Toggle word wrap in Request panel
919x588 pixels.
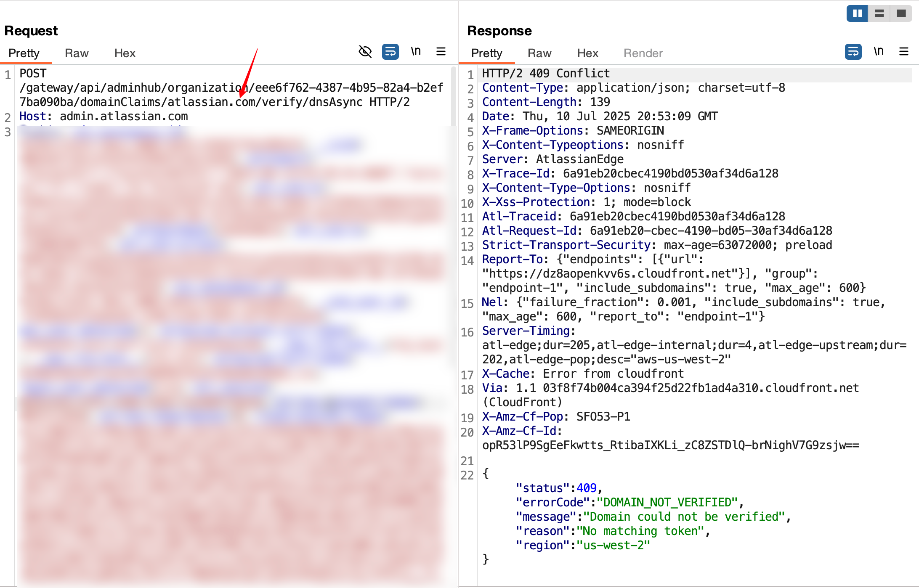(x=390, y=52)
